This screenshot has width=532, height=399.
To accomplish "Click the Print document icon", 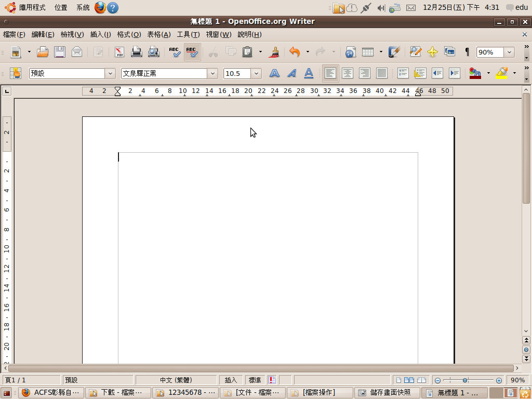I will pos(136,52).
